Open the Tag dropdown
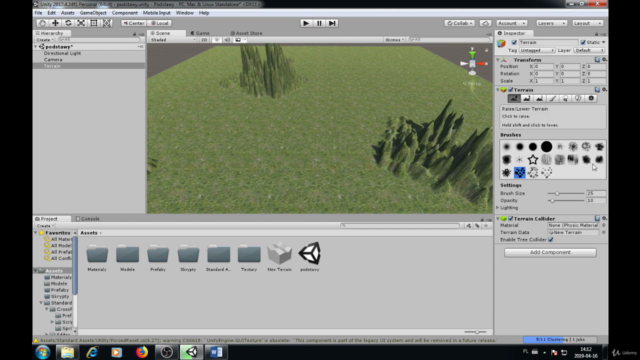Image resolution: width=640 pixels, height=360 pixels. (537, 50)
